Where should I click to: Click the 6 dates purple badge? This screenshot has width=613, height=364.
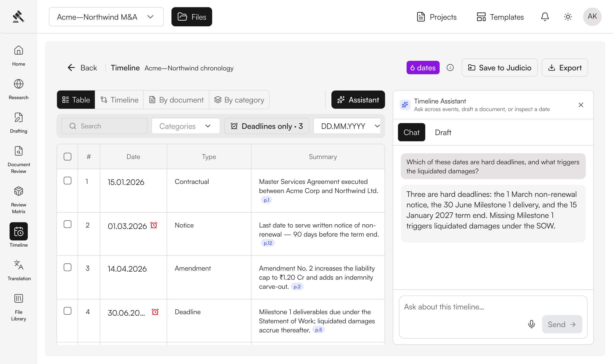click(423, 68)
